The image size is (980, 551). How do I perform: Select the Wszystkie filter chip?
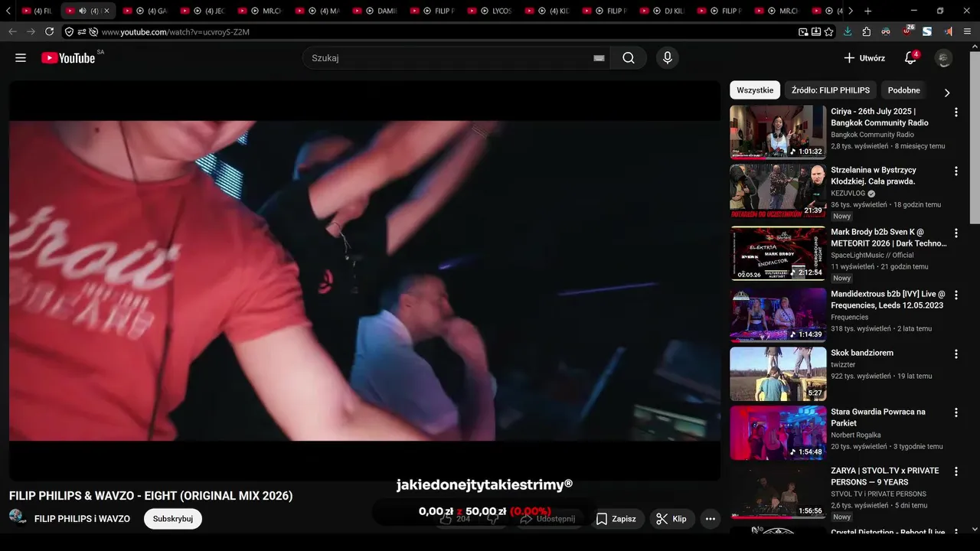(755, 90)
